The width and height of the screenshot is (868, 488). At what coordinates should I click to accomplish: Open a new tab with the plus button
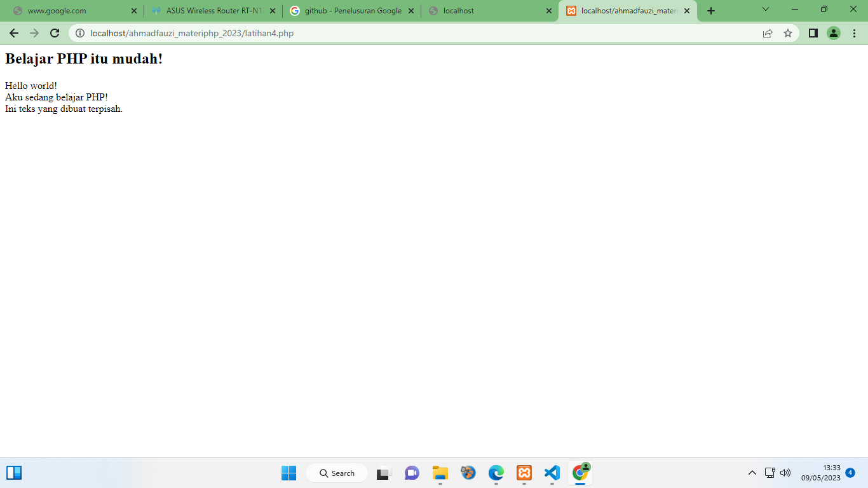point(710,10)
